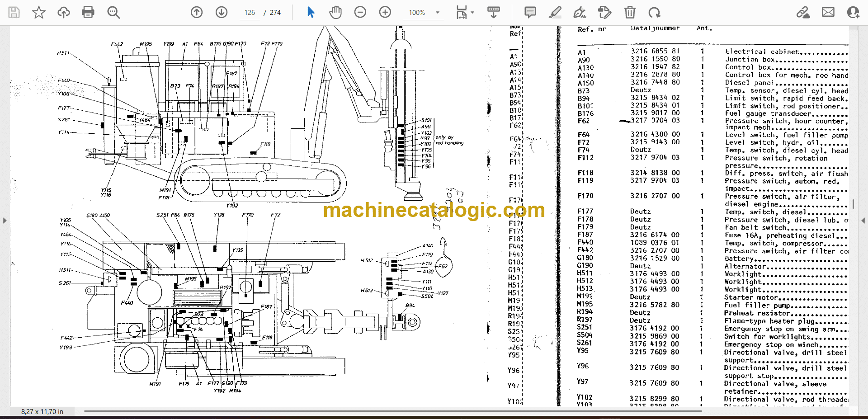The width and height of the screenshot is (868, 419).
Task: Click the "Diesel panel" description
Action: click(750, 83)
